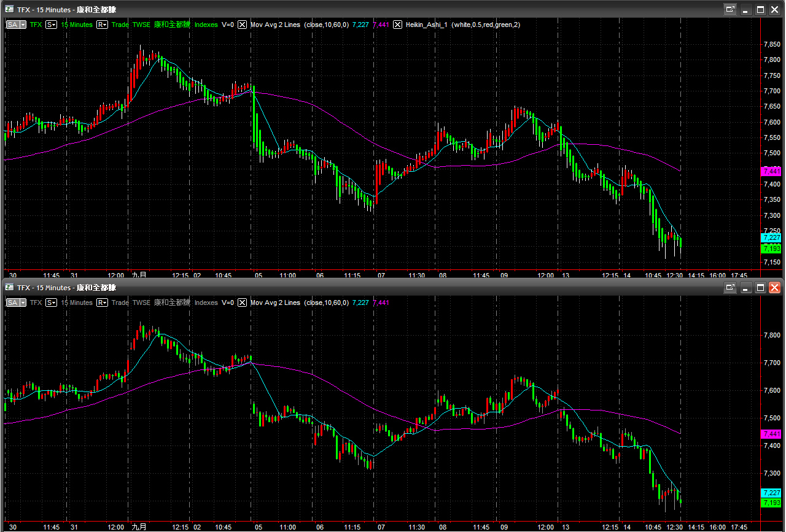
Task: Click green 7,193 price tag on upper axis
Action: [771, 248]
